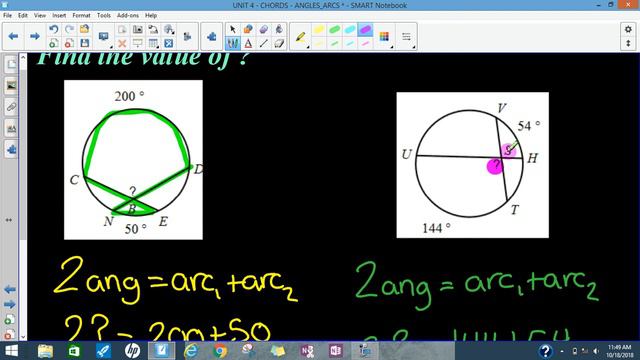640x360 pixels.
Task: Click the screen shade icon
Action: 138,43
